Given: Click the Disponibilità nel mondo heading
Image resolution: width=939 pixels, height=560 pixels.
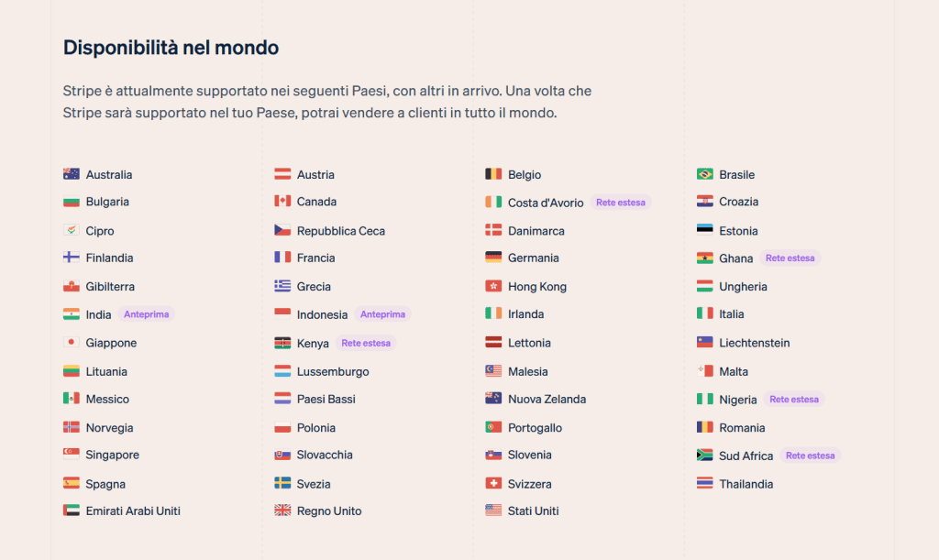Looking at the screenshot, I should click(171, 48).
